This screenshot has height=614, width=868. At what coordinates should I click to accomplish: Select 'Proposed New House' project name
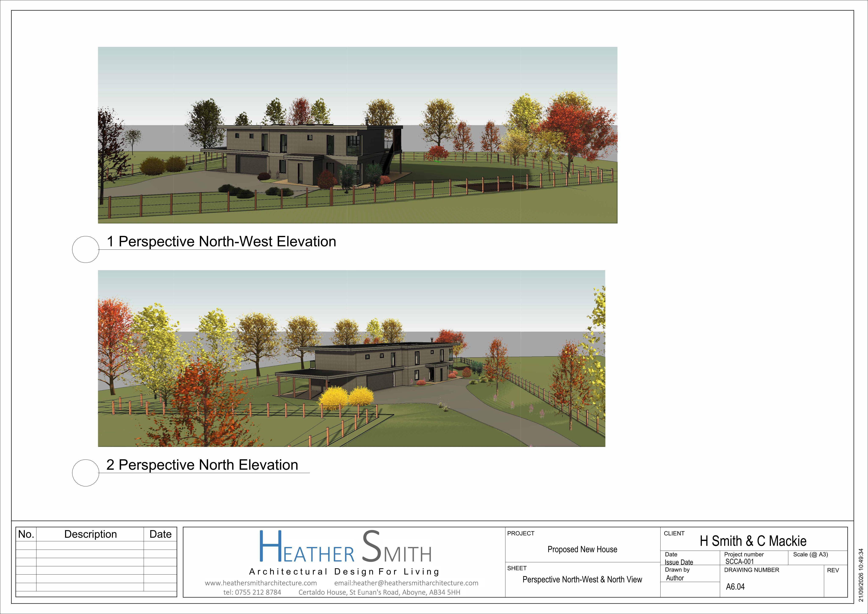582,549
